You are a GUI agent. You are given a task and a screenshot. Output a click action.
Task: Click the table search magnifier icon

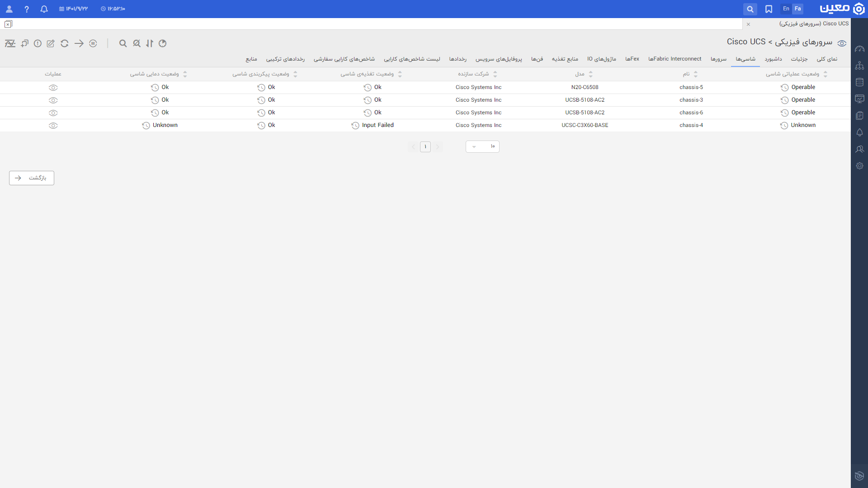coord(123,43)
